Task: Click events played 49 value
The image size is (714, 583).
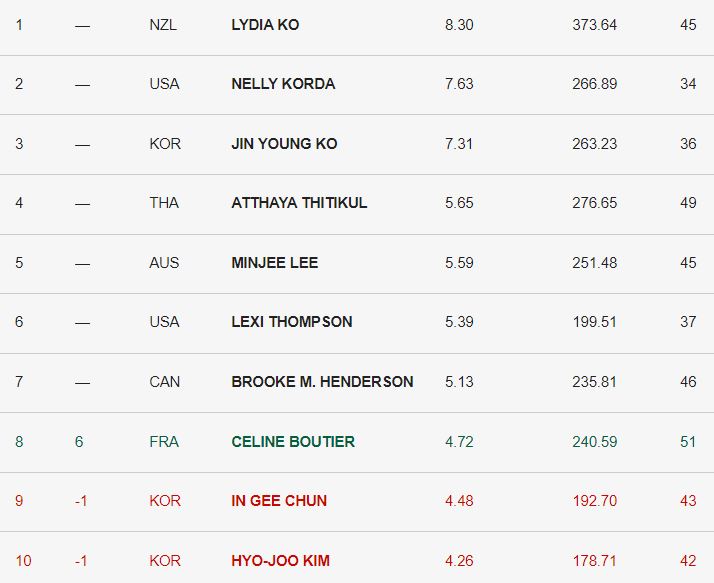Action: [x=688, y=203]
